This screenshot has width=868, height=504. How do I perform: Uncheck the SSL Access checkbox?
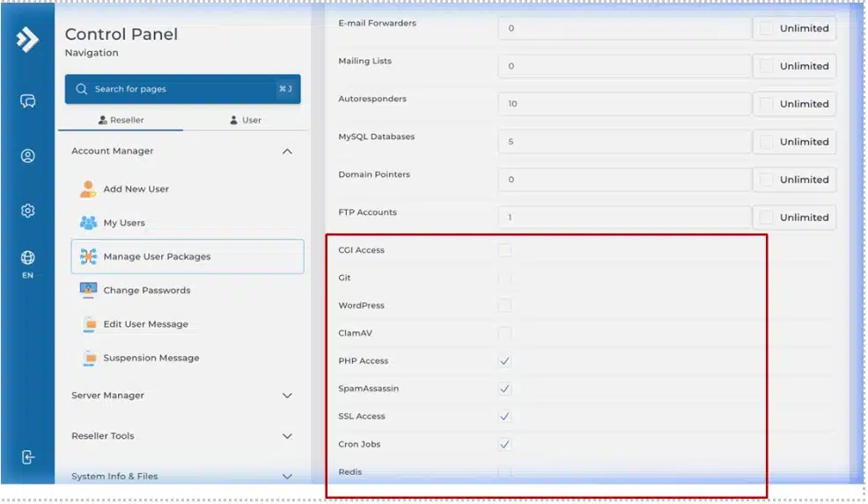504,417
